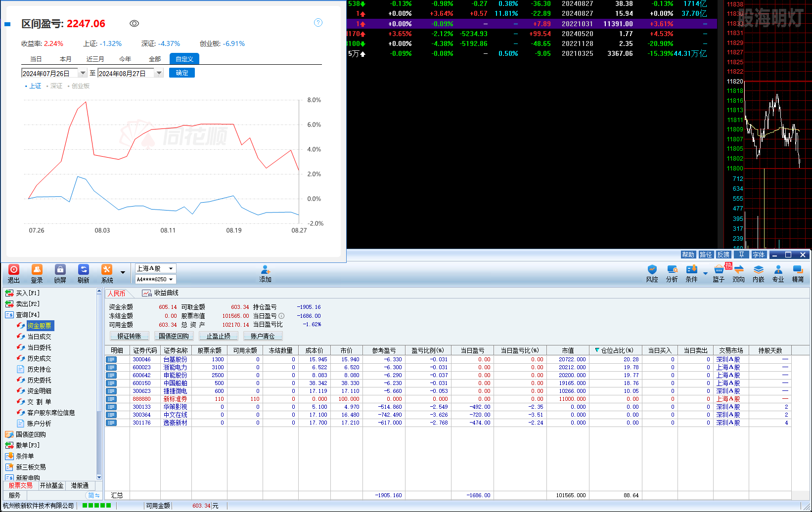Select the 本月 period tab

click(66, 59)
